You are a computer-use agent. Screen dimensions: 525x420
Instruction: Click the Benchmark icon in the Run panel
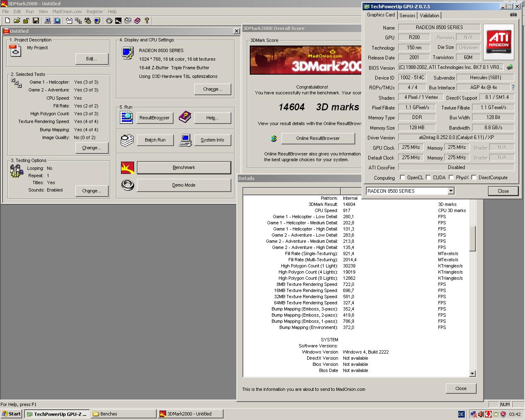tap(128, 167)
